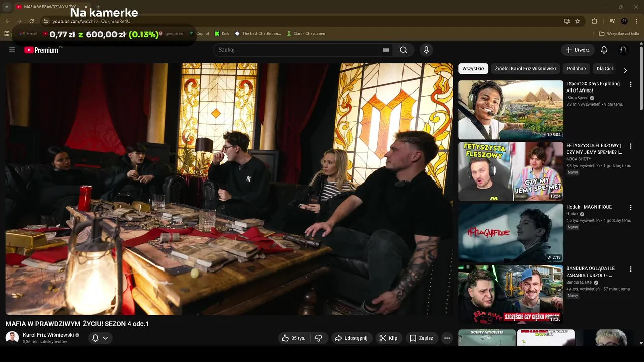Viewport: 644px width, 362px height.
Task: View site information icon in address bar
Action: coord(46,21)
